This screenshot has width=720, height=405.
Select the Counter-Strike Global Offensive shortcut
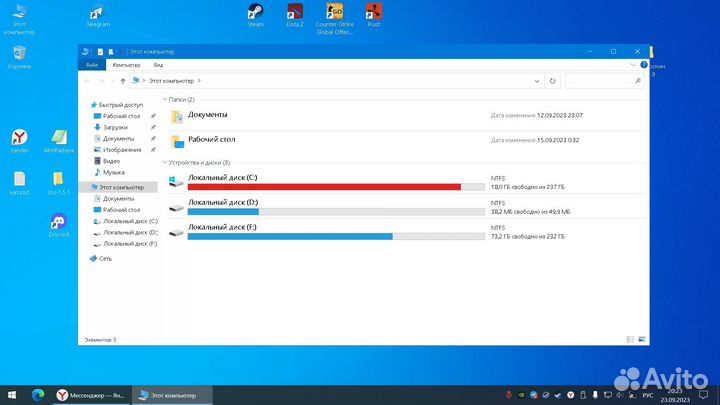click(334, 18)
